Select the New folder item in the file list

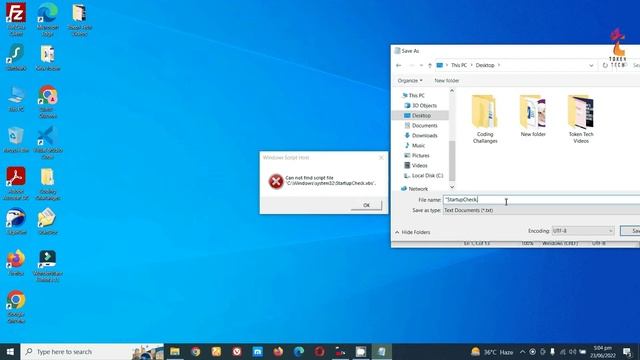click(x=533, y=116)
